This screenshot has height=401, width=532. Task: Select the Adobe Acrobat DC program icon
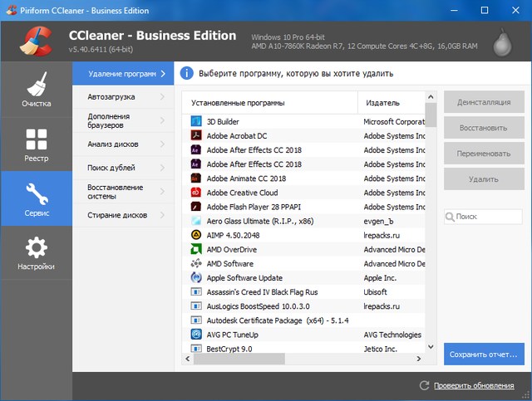(196, 135)
